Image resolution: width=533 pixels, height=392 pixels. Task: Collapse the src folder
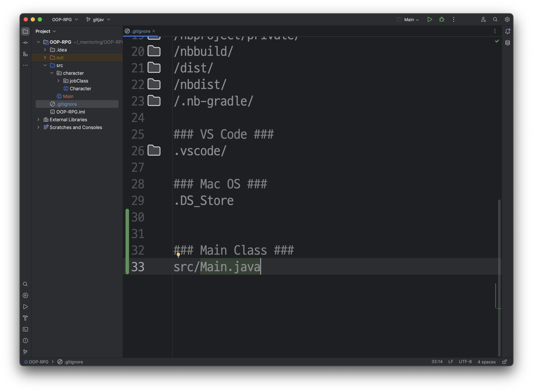pos(45,65)
